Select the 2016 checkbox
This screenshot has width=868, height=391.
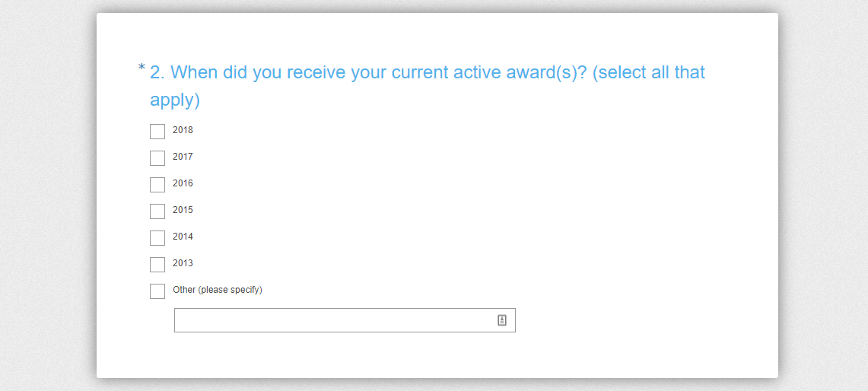157,185
